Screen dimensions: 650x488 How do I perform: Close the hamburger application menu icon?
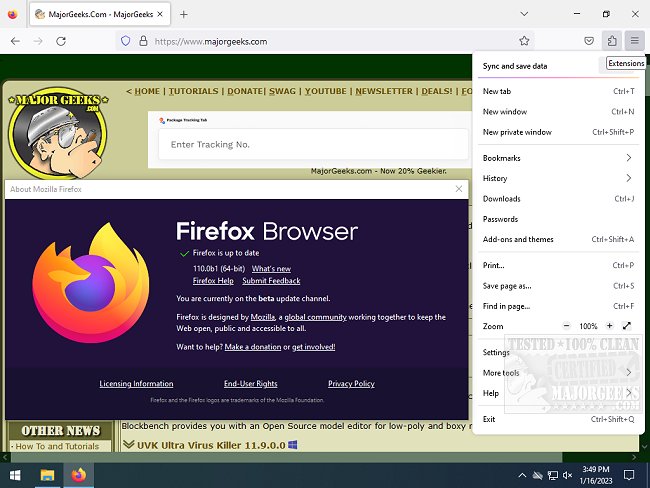click(634, 41)
